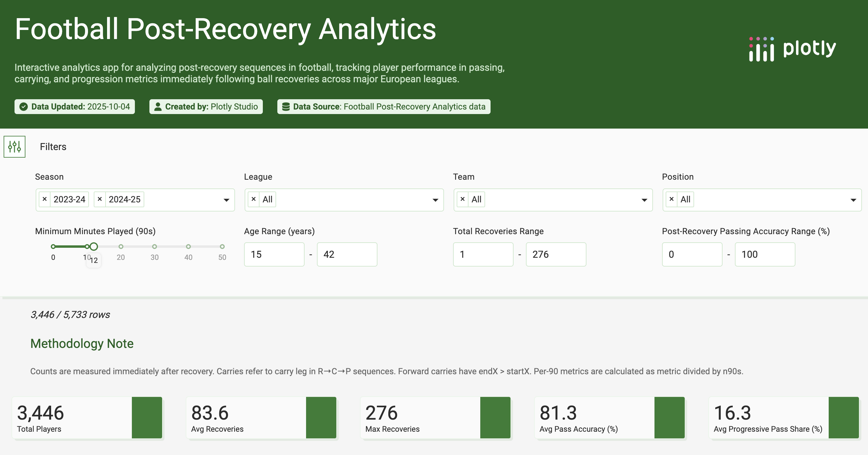Click the minimum age input showing 15
Screen dimensions: 868x455
point(274,254)
